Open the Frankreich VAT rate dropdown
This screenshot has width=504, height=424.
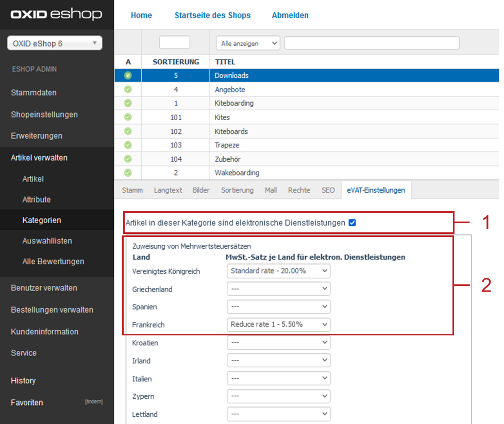coord(278,325)
